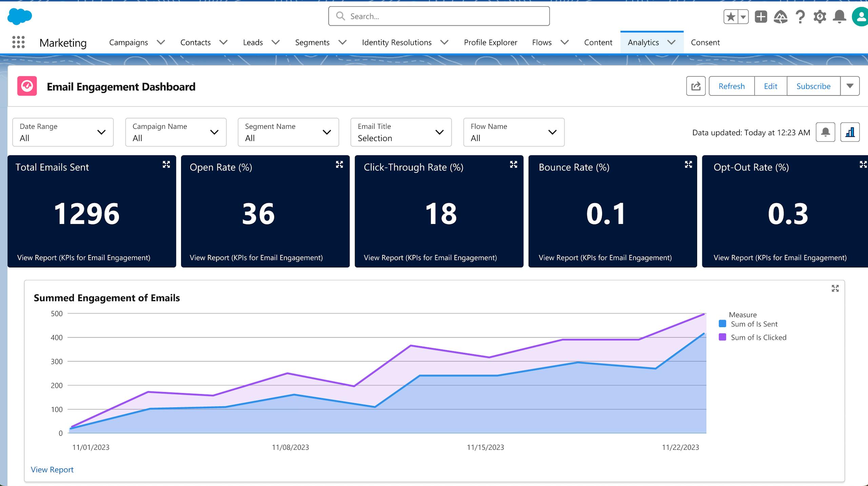Open the Setup gear icon
Screen dimensions: 868x486
pos(820,17)
